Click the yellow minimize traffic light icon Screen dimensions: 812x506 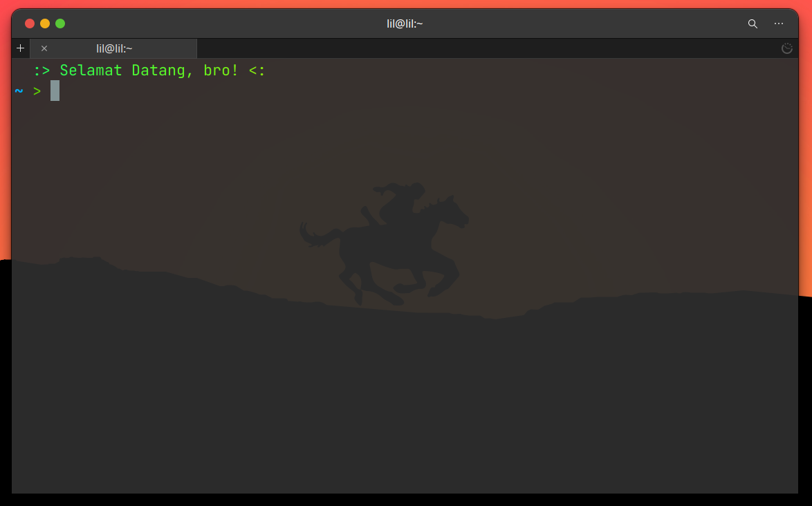click(x=44, y=23)
